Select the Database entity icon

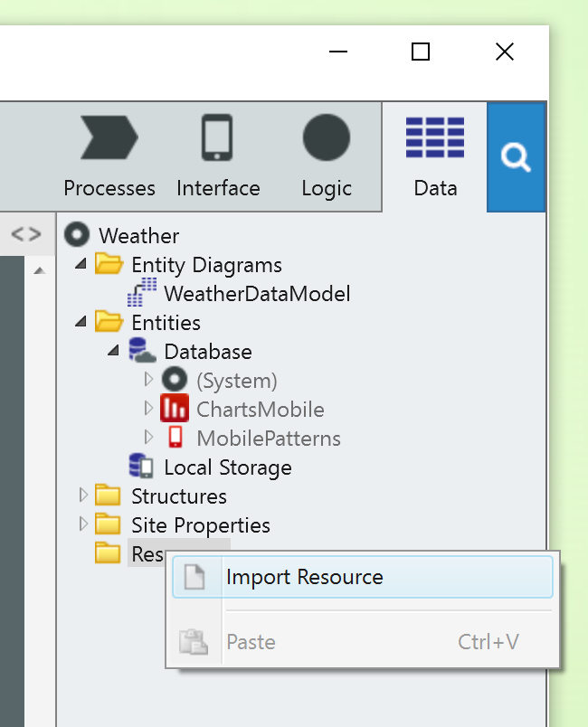coord(141,350)
